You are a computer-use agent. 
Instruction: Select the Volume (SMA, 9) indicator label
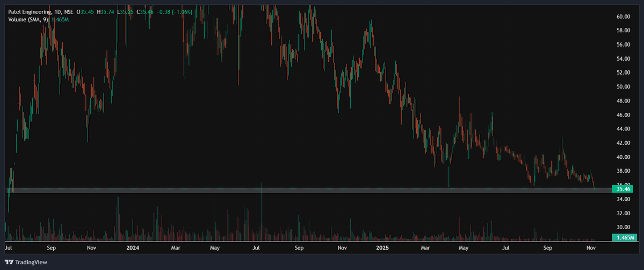click(29, 19)
